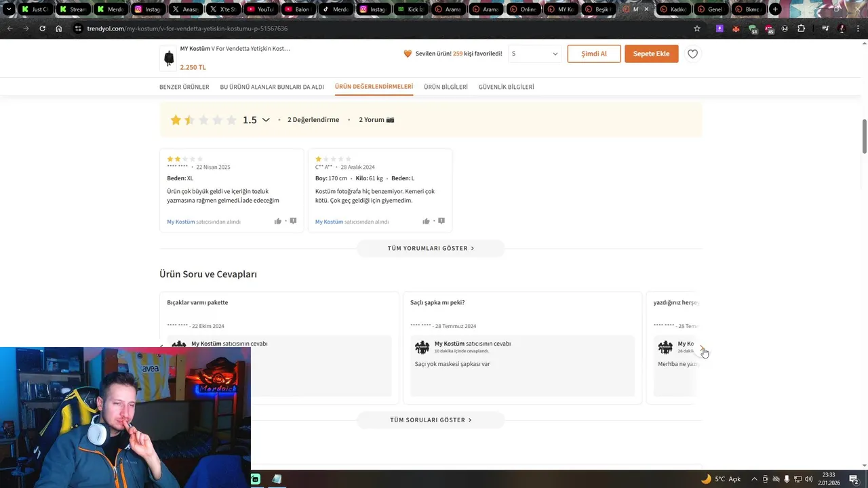Screen dimensions: 868x488
Task: Select Ürün Değerlendirmeleri tab
Action: [374, 87]
